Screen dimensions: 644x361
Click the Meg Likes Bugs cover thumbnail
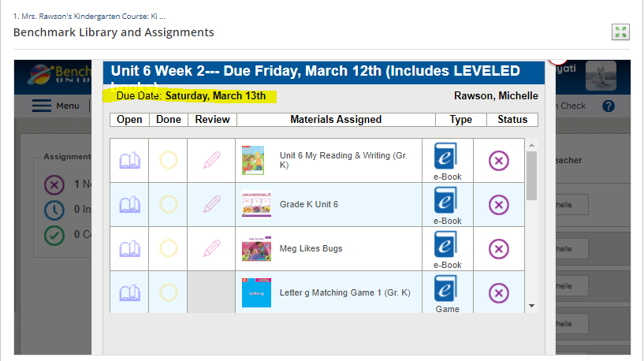pyautogui.click(x=256, y=248)
